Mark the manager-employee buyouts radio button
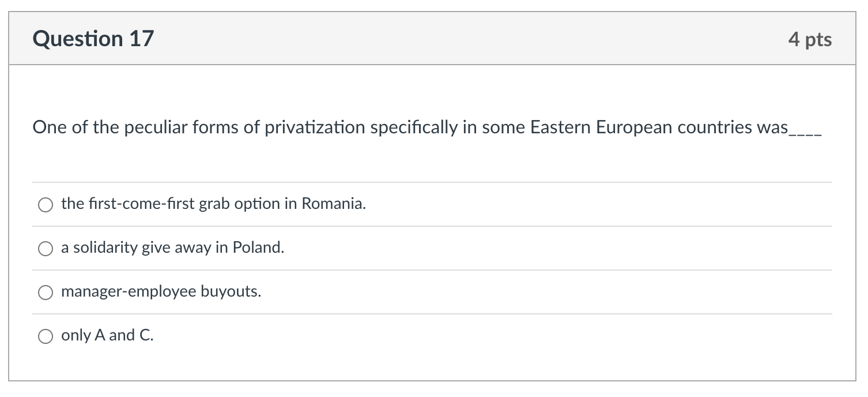868x397 pixels. (46, 293)
